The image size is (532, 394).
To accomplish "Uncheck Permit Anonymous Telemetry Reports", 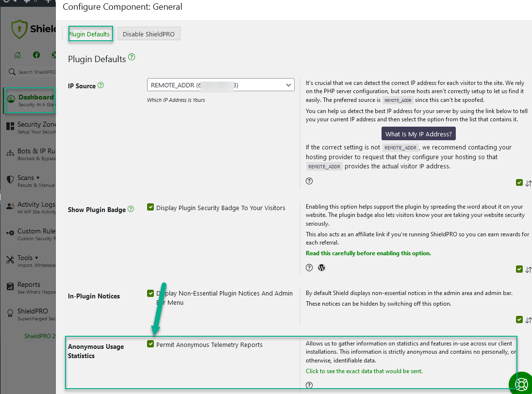I will [x=150, y=345].
